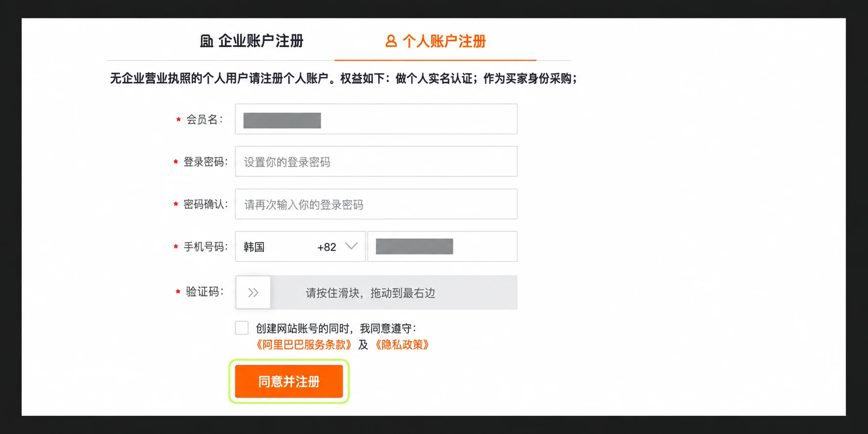Screen dimensions: 868x434
Task: Focus the 登录密码 password field
Action: click(376, 161)
